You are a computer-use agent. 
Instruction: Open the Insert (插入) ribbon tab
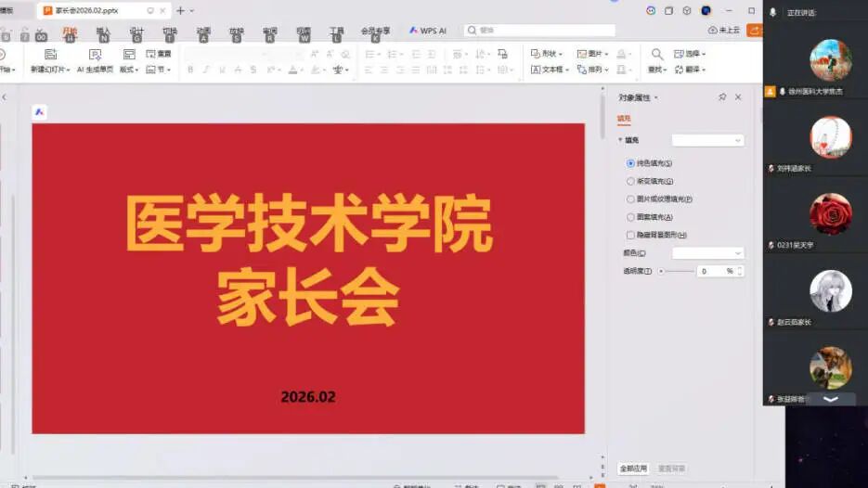pyautogui.click(x=103, y=31)
